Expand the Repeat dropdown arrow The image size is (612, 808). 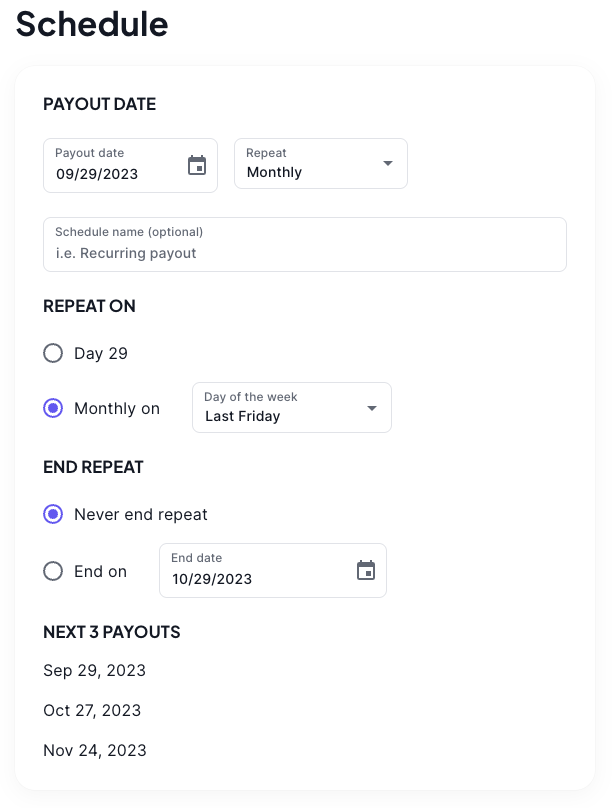pos(388,164)
